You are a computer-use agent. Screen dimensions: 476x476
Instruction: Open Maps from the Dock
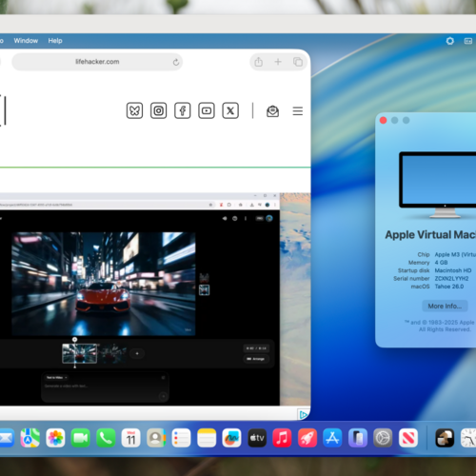pyautogui.click(x=30, y=438)
